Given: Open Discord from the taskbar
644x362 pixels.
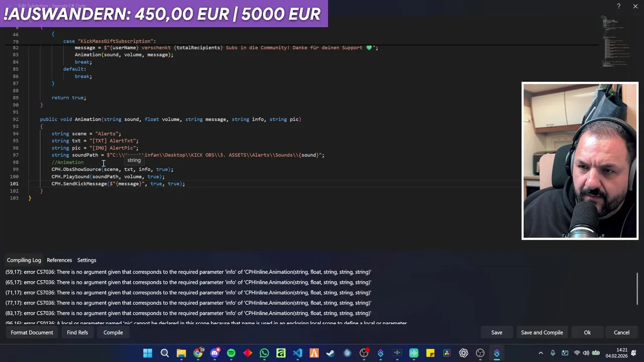Looking at the screenshot, I should pos(214,353).
